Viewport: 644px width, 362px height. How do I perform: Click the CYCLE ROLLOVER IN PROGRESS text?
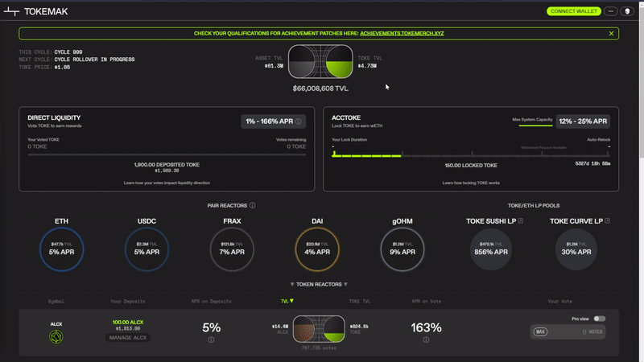[94, 60]
